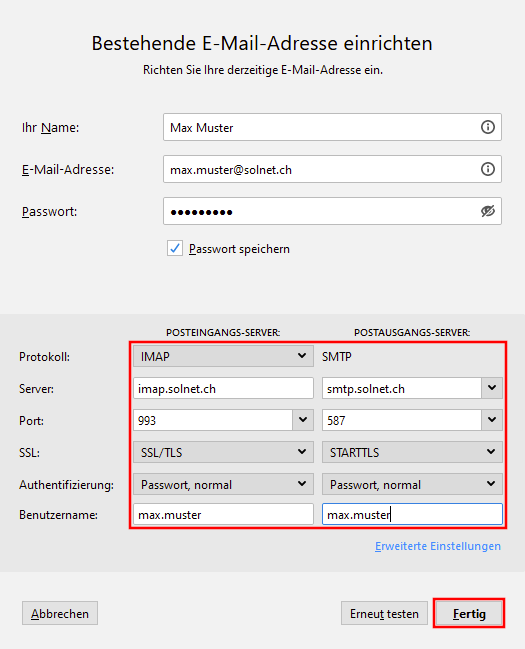Open the IMAP protocol dropdown
525x649 pixels.
(223, 356)
